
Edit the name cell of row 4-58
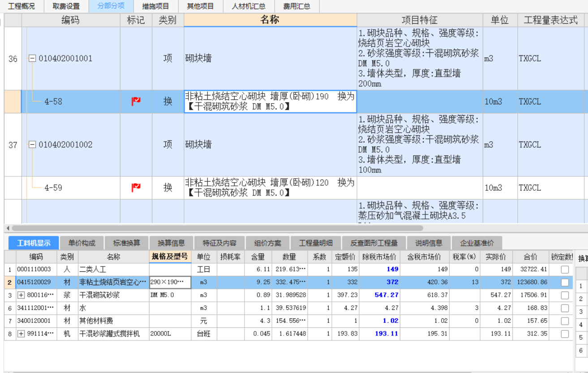[270, 102]
